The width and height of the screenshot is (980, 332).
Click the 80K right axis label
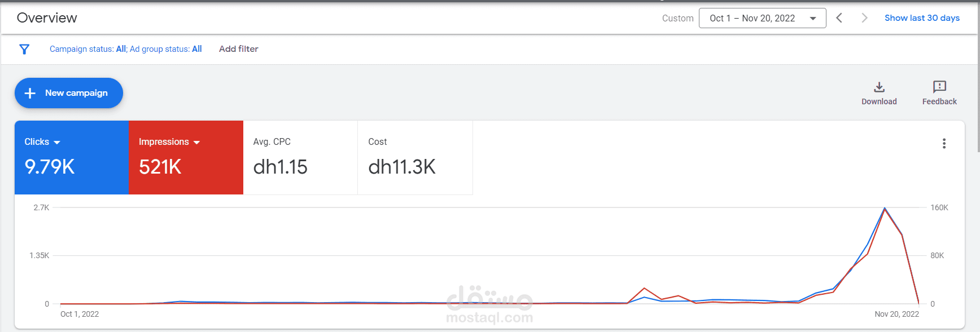[x=937, y=255]
